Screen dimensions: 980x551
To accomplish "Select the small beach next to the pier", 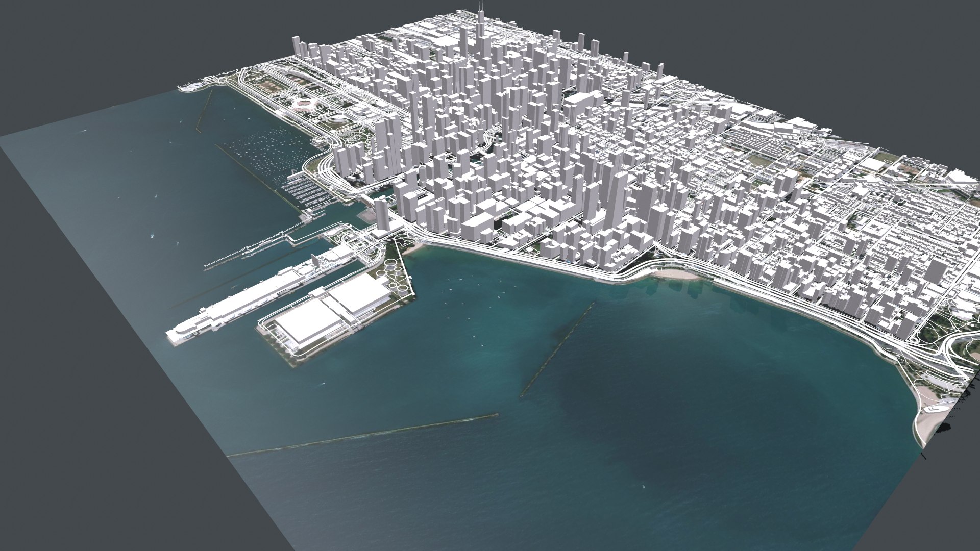I will tap(414, 248).
